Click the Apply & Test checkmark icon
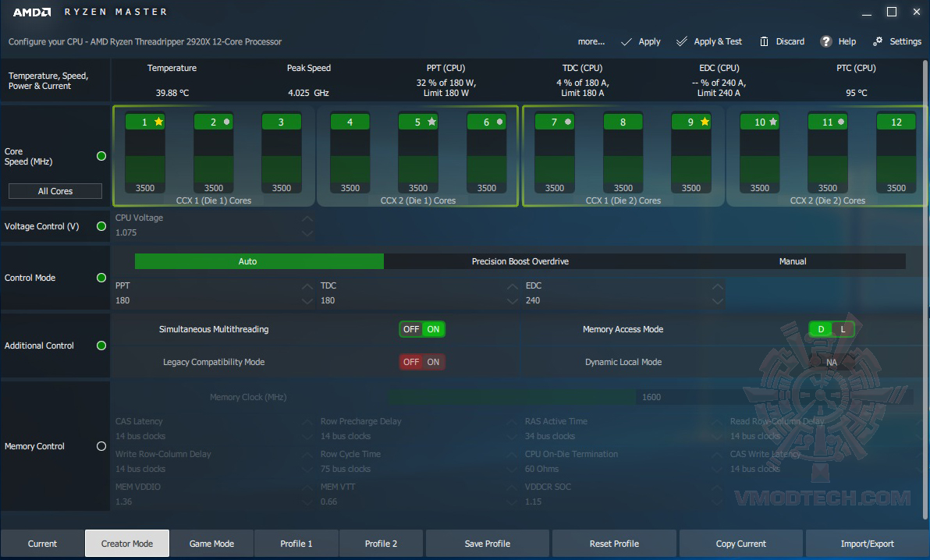930x560 pixels. click(x=682, y=41)
